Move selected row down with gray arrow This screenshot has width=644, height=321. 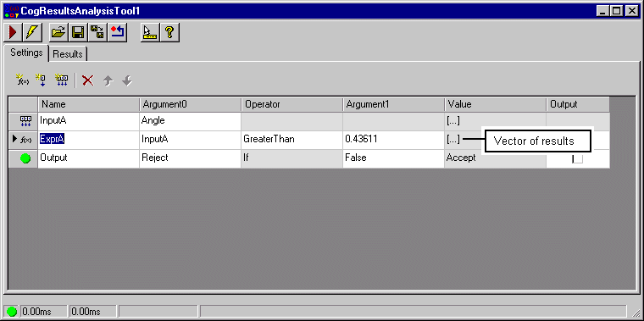pos(127,80)
